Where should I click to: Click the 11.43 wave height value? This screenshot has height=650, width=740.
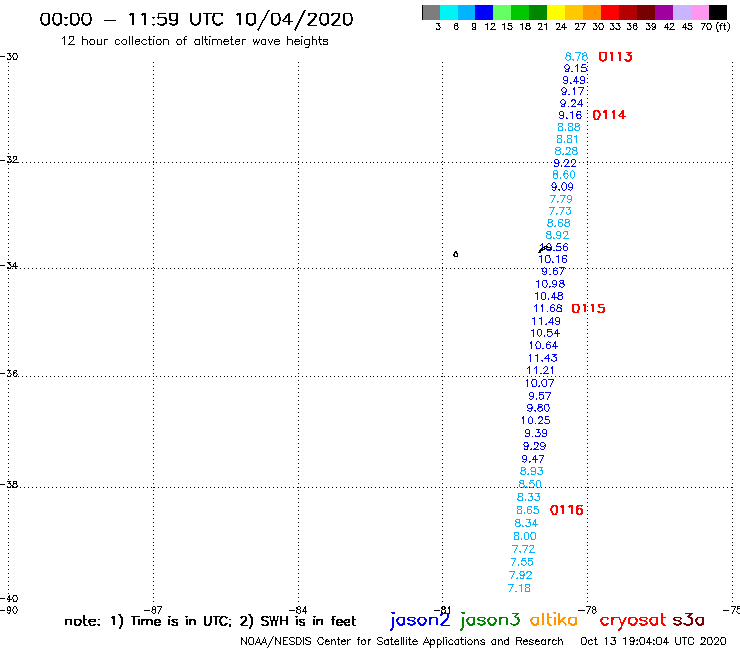[x=543, y=358]
